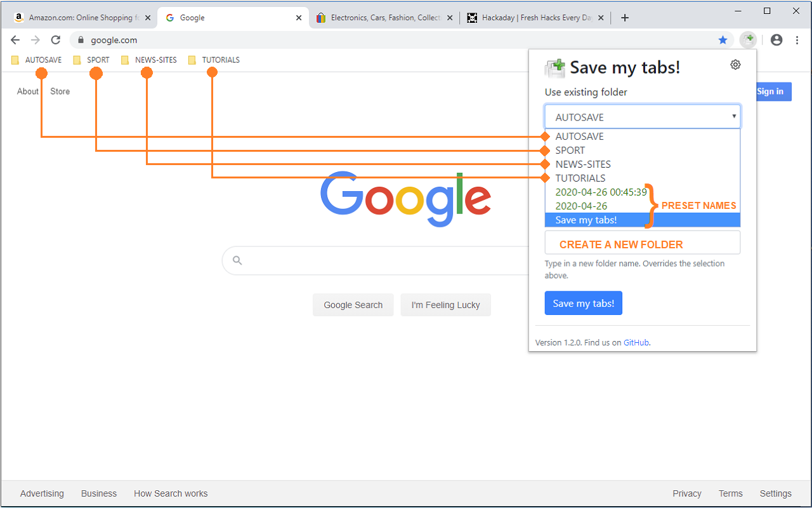Click the I'm Feeling Lucky button
The height and width of the screenshot is (508, 812).
(446, 305)
